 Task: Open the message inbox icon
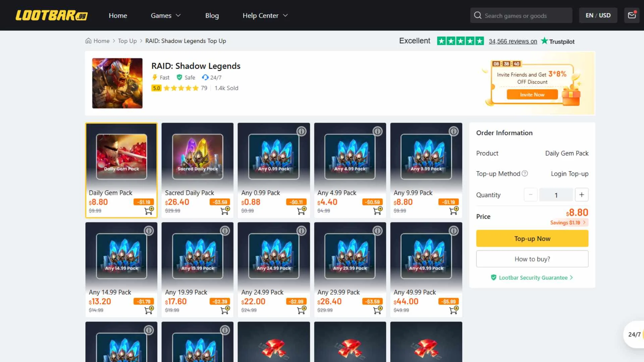pos(632,15)
